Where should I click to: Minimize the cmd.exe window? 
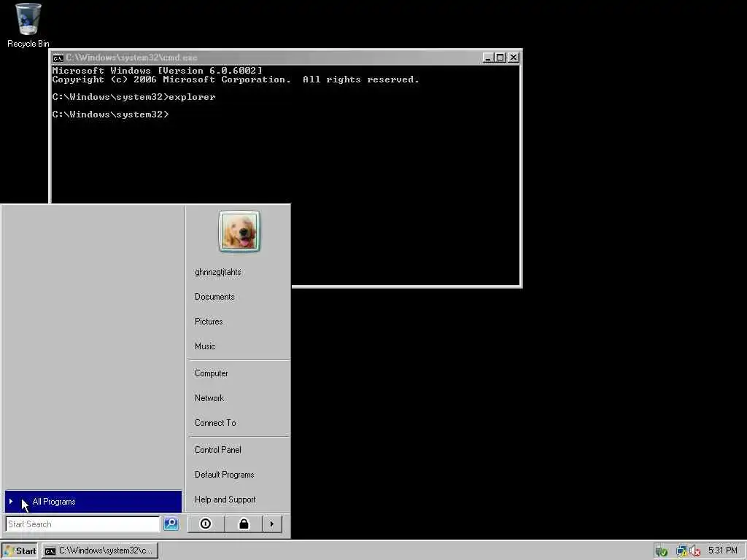(488, 58)
